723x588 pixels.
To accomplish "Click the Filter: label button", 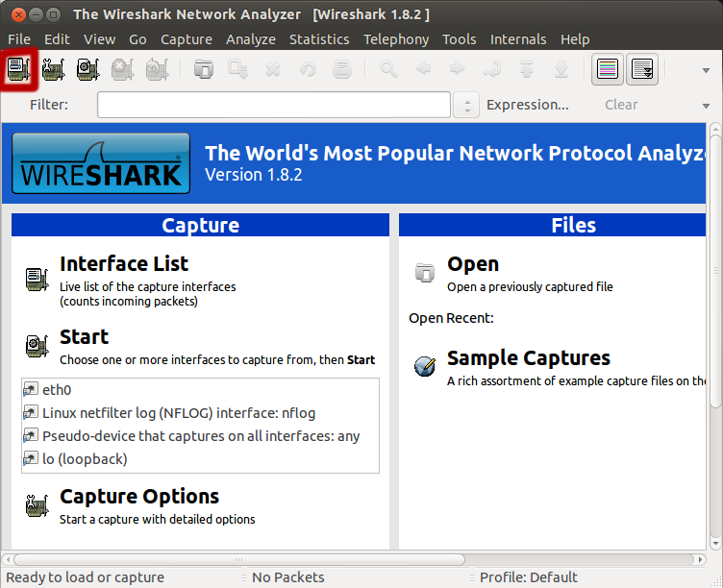I will pyautogui.click(x=49, y=105).
